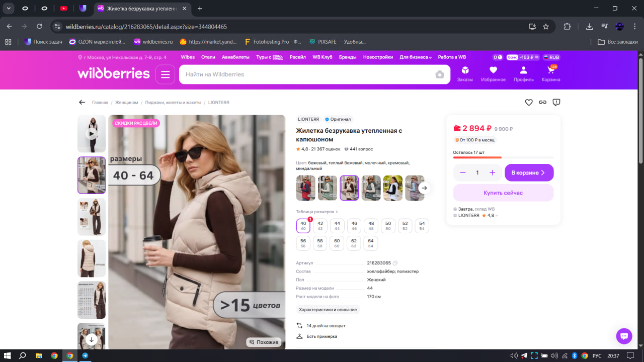Pick size 60
The height and width of the screenshot is (362, 644).
tap(337, 243)
